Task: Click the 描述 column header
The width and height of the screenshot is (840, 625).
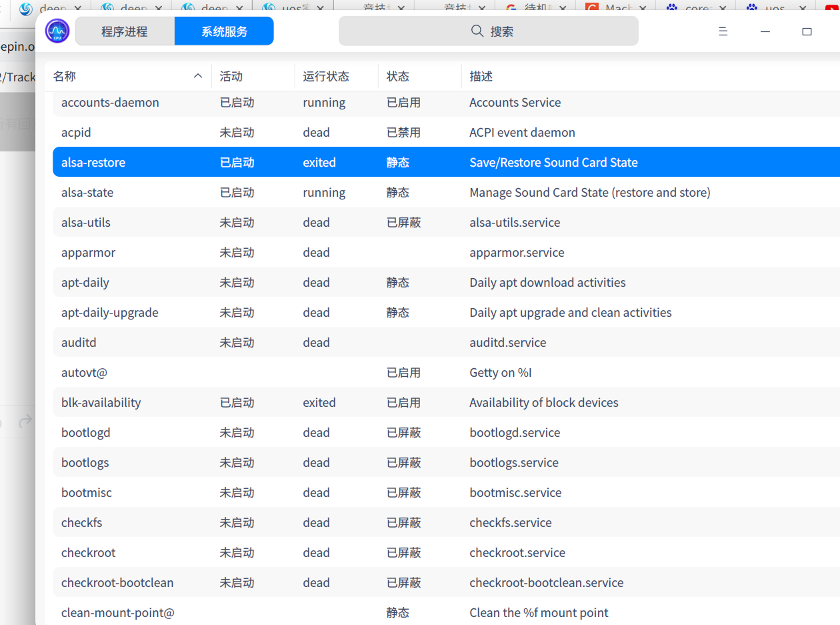Action: coord(481,77)
